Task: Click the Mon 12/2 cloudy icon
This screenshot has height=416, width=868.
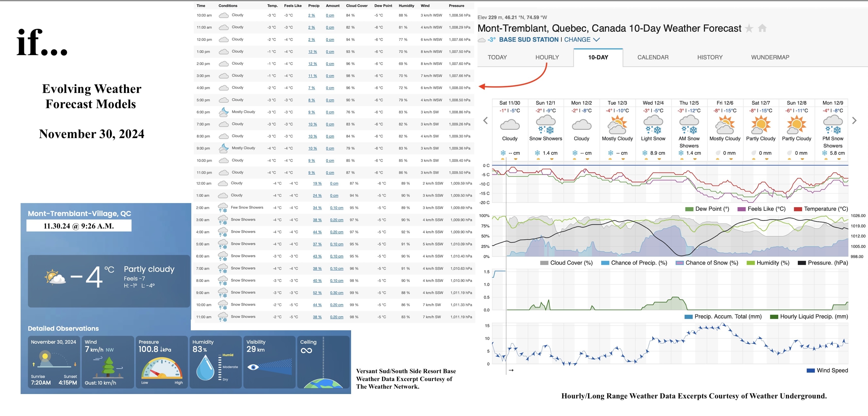Action: pos(582,125)
